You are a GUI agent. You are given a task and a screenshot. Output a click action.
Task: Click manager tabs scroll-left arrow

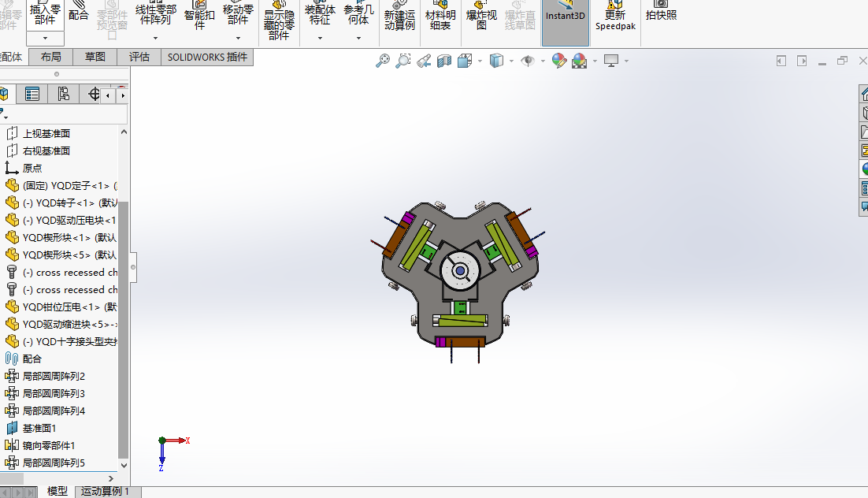point(108,96)
